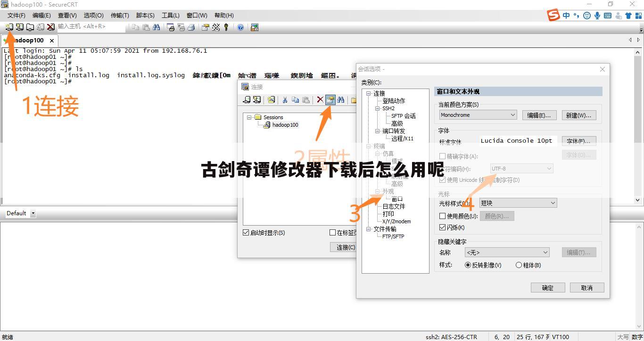The height and width of the screenshot is (341, 644).
Task: Open the 编辑(E) menu
Action: click(41, 16)
